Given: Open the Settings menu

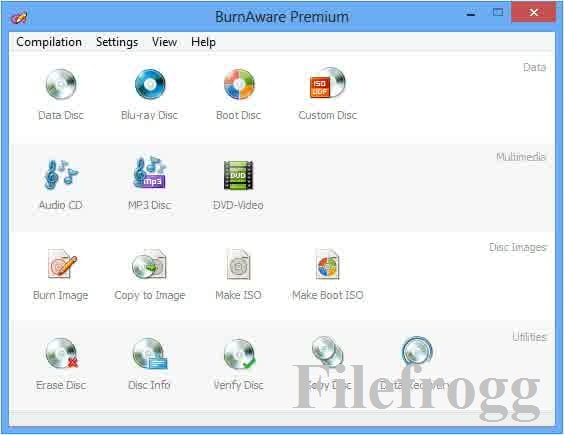Looking at the screenshot, I should [x=117, y=42].
